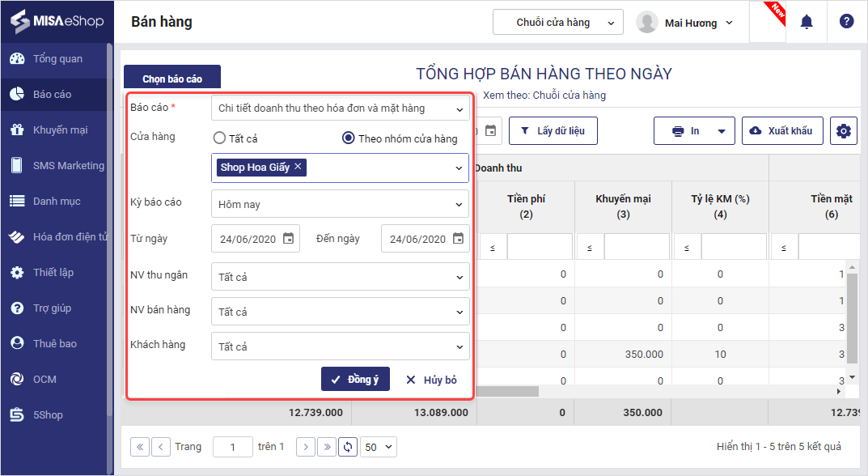Screen dimensions: 868x476
Task: Click the Khuyến mại filter input
Action: coord(637,247)
